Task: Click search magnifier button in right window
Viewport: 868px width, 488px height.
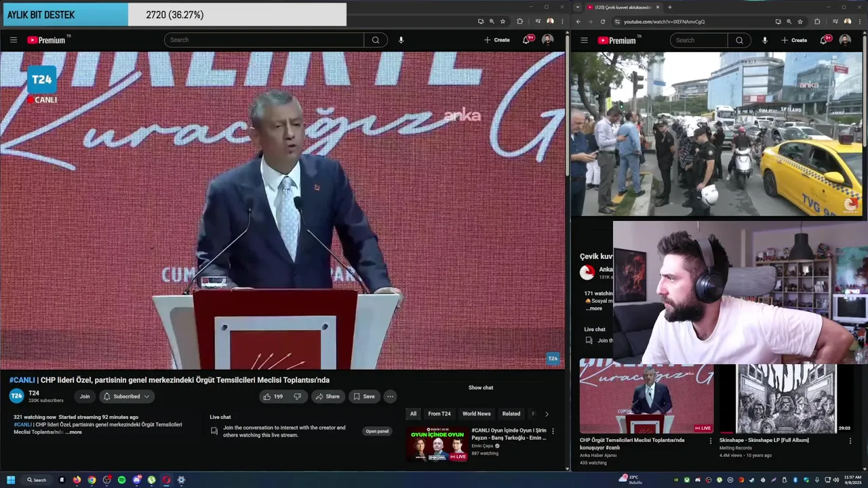Action: pos(739,41)
